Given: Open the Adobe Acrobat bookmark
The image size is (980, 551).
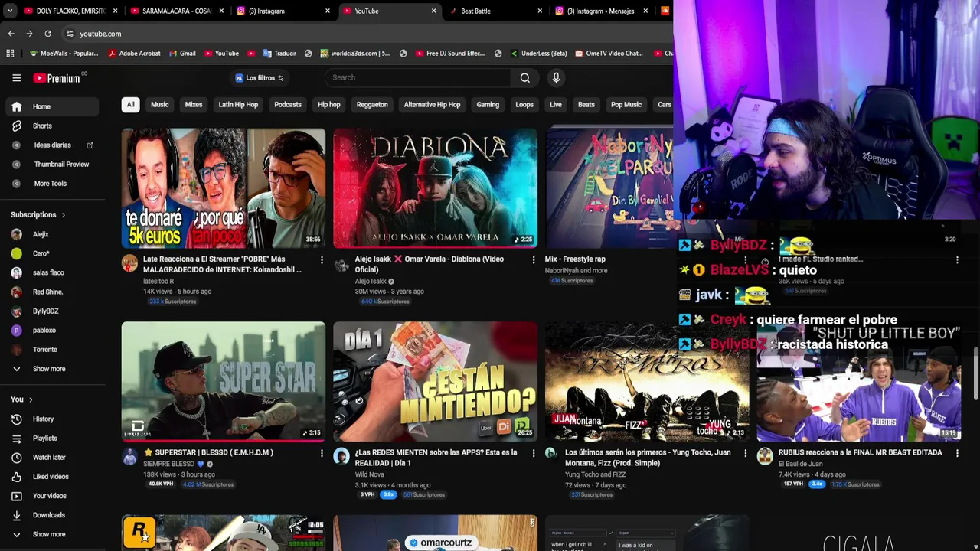Looking at the screenshot, I should tap(135, 54).
